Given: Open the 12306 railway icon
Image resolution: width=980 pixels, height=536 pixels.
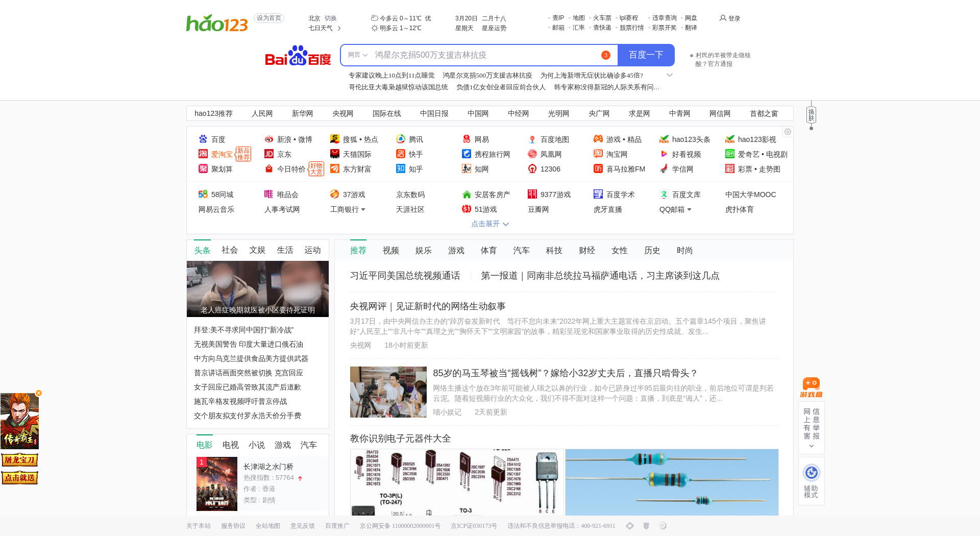Looking at the screenshot, I should click(532, 169).
